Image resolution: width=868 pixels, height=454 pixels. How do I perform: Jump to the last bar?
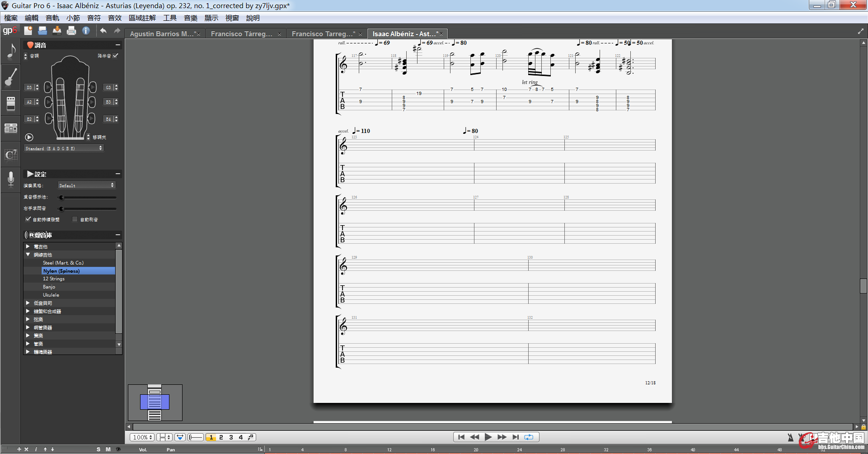(515, 437)
